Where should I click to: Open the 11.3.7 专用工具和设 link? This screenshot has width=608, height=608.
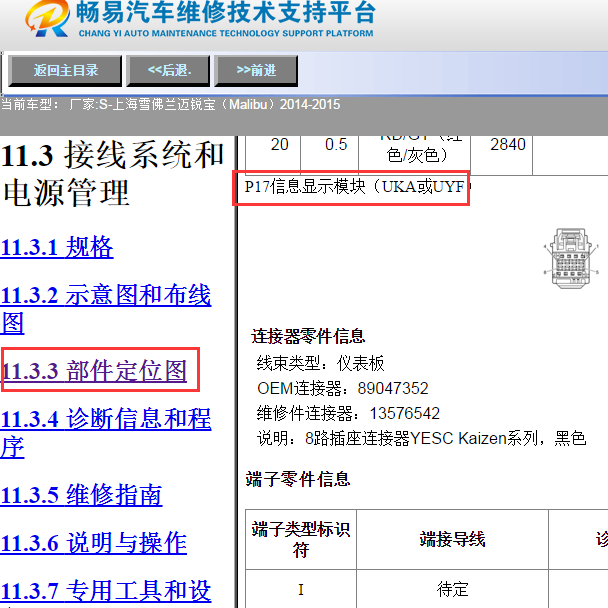[x=105, y=591]
